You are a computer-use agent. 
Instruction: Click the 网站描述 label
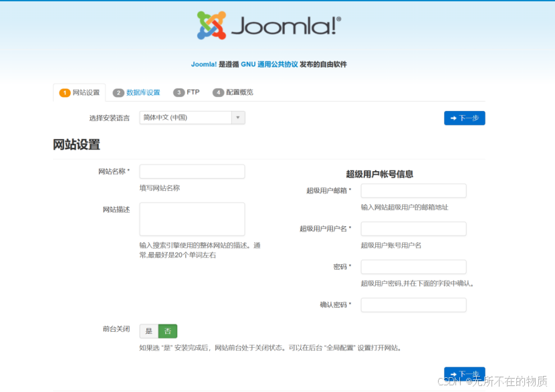[x=116, y=209]
